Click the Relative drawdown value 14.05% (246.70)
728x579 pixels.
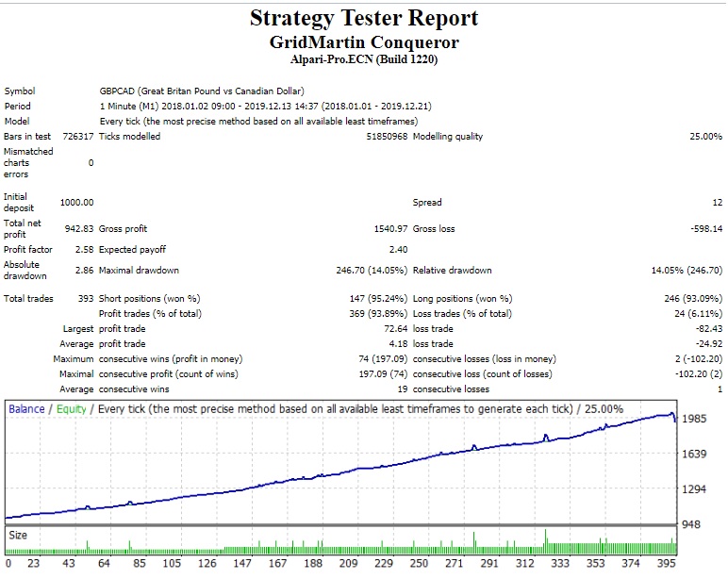pyautogui.click(x=687, y=271)
